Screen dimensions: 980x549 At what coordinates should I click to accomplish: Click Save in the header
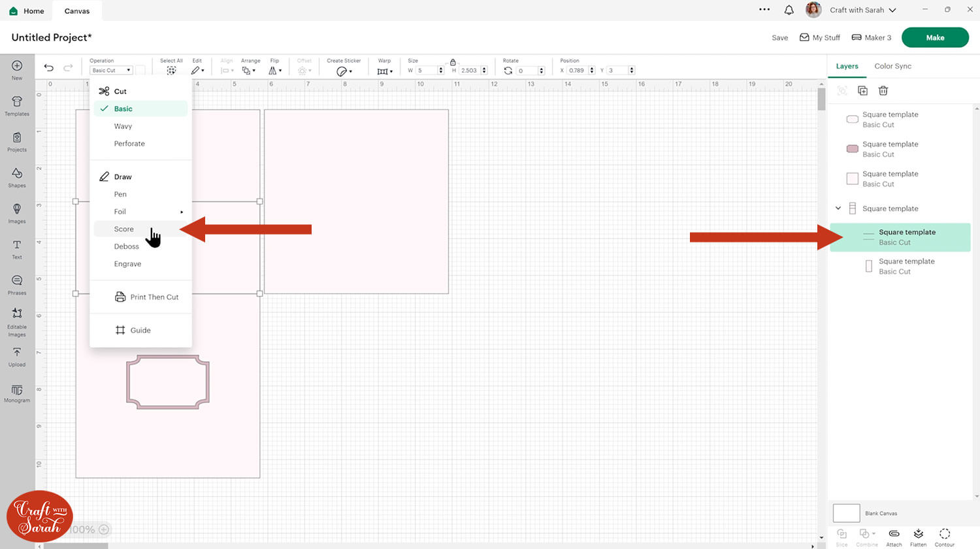779,38
